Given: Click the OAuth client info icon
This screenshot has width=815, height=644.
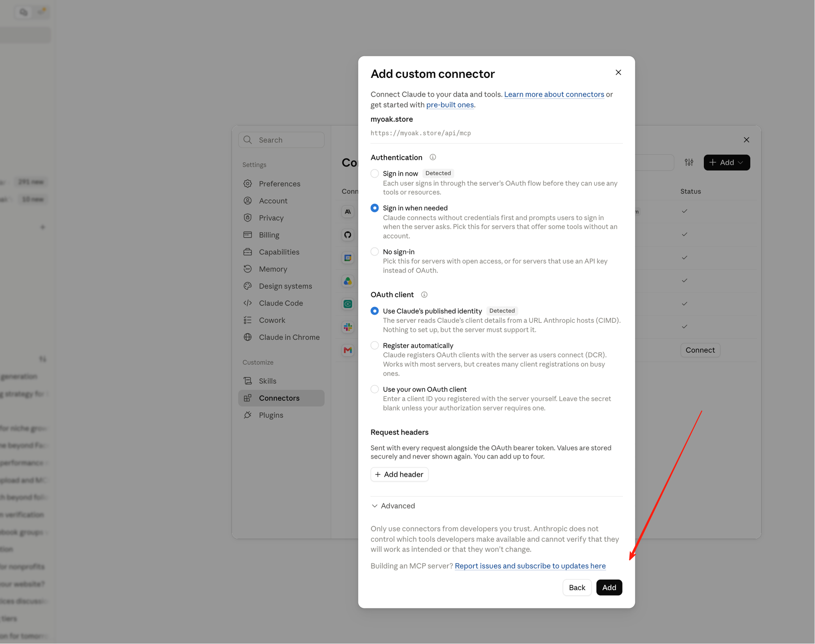Looking at the screenshot, I should click(424, 295).
